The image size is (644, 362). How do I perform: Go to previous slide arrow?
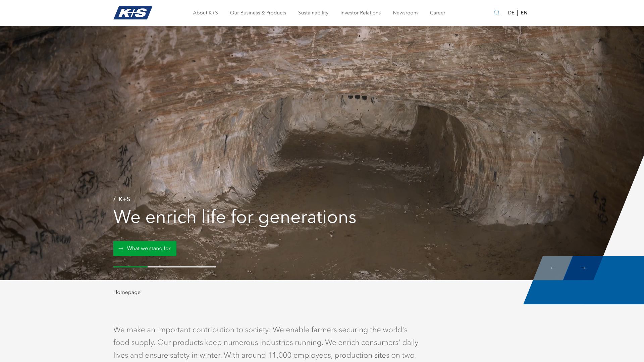point(553,268)
